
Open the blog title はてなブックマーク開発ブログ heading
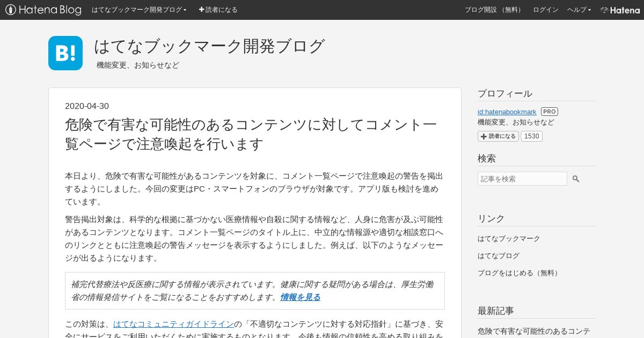(209, 46)
